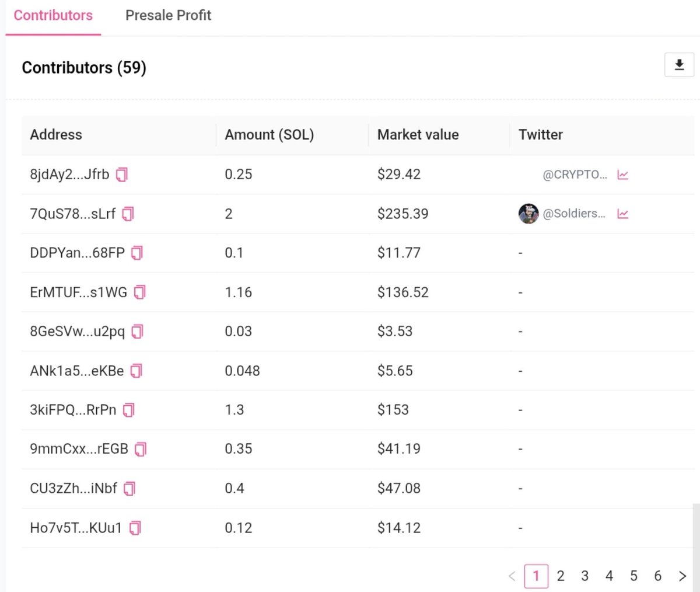700x592 pixels.
Task: Select address text 9mmCxx...rEGB
Action: click(x=79, y=449)
